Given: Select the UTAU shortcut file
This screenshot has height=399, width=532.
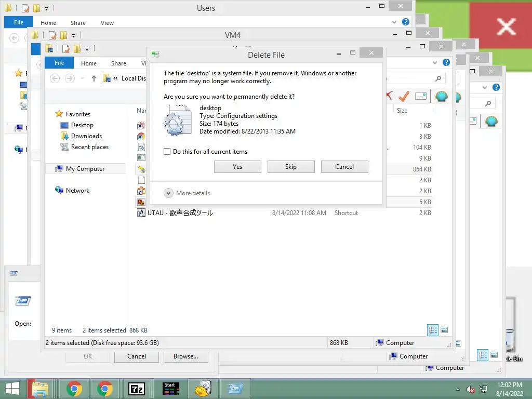Looking at the screenshot, I should [180, 212].
